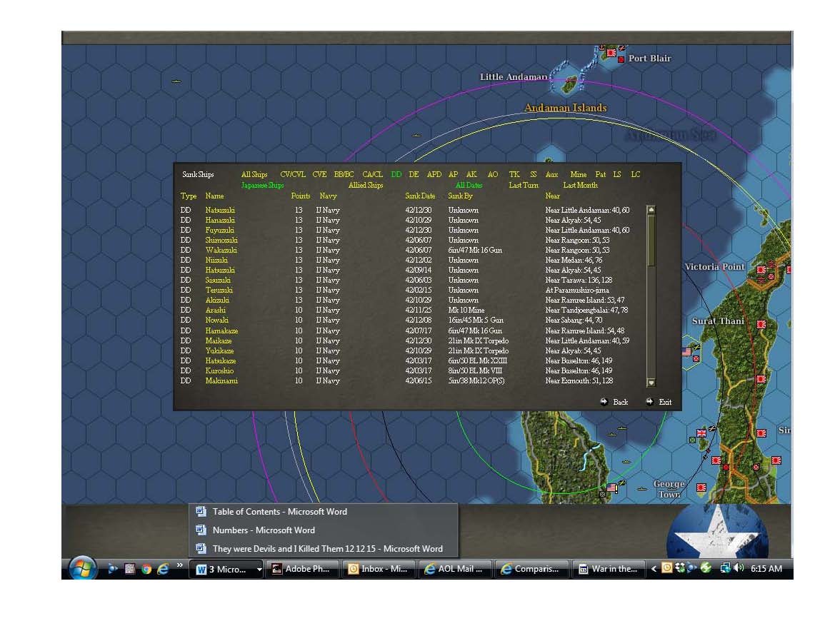Screen dimensions: 840x626
Task: Sort list by Sunk Date column
Action: tap(420, 196)
